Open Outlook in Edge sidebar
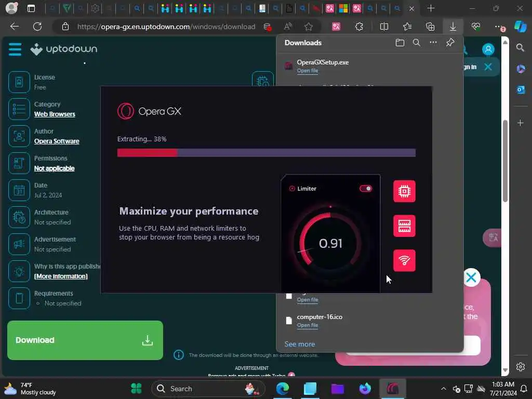Image resolution: width=532 pixels, height=399 pixels. coord(521,90)
